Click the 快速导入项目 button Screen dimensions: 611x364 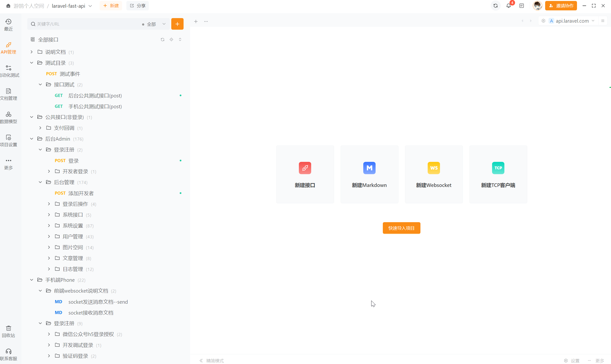pos(401,228)
